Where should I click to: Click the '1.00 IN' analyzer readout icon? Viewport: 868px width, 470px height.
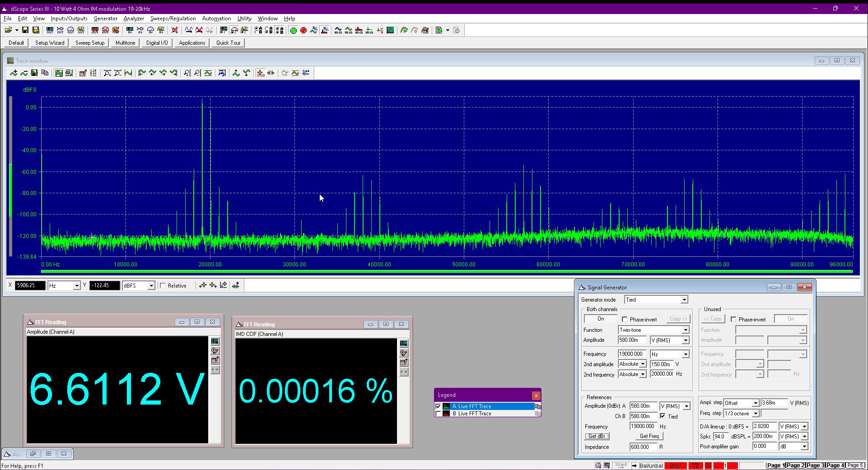click(130, 30)
